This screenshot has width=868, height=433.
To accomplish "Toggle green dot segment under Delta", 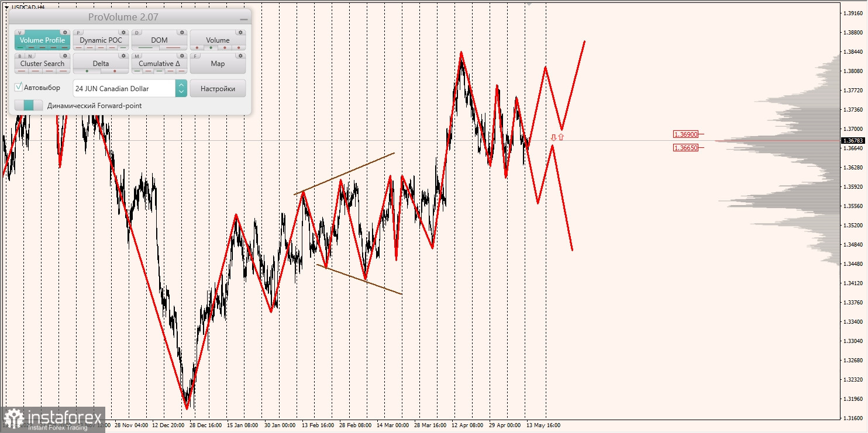I will click(x=87, y=71).
